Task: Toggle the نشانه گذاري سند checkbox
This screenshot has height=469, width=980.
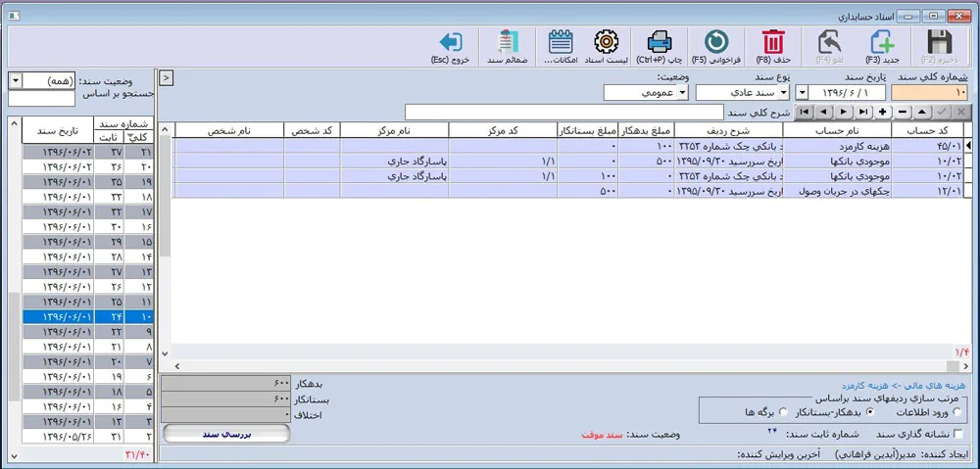Action: [x=958, y=434]
